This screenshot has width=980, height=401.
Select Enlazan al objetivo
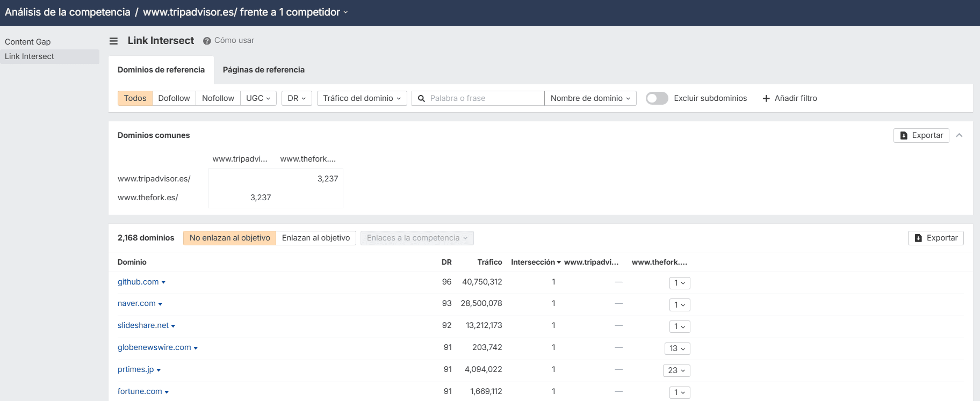316,238
